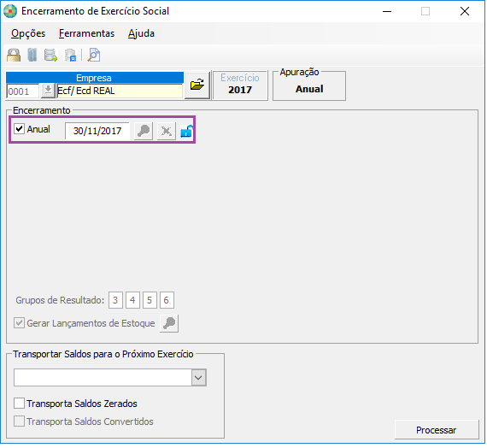This screenshot has height=448, width=487.
Task: Open the Empresa code dropdown arrow
Action: tap(48, 91)
